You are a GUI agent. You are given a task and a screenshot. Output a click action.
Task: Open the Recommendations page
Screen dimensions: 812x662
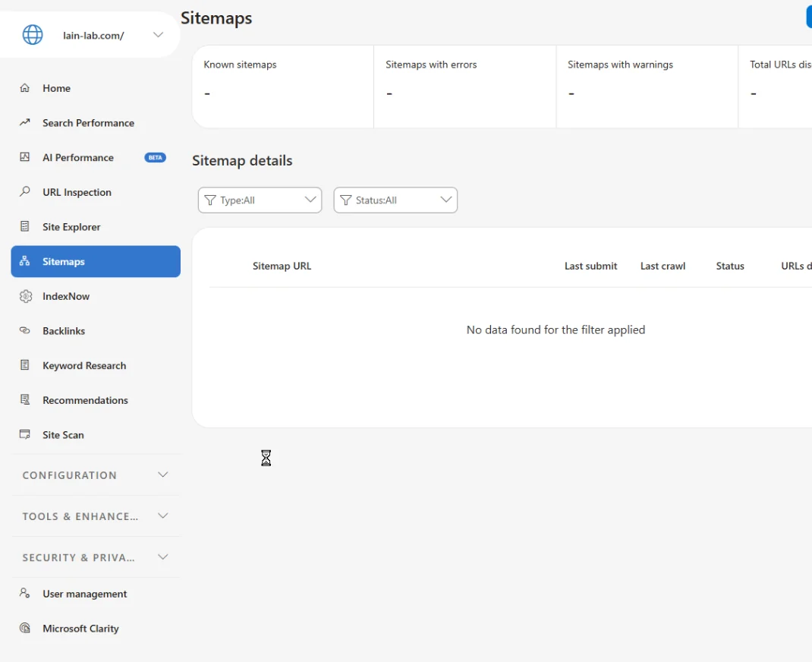click(85, 400)
